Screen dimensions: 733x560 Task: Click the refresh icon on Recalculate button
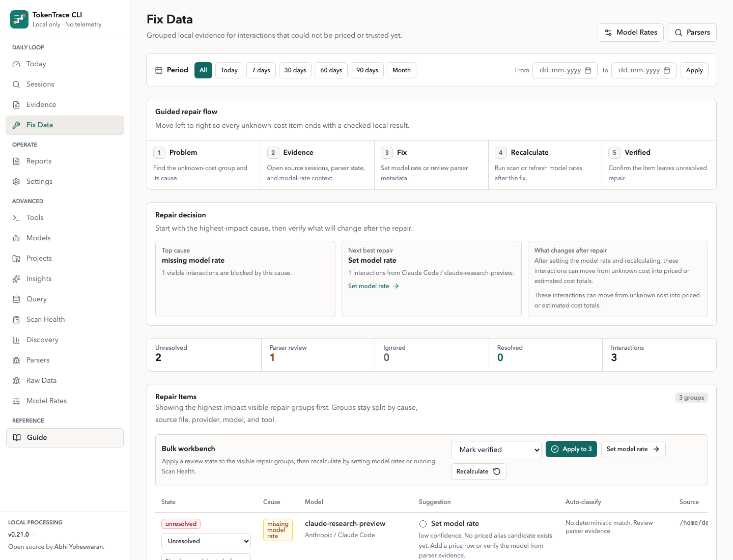(497, 471)
